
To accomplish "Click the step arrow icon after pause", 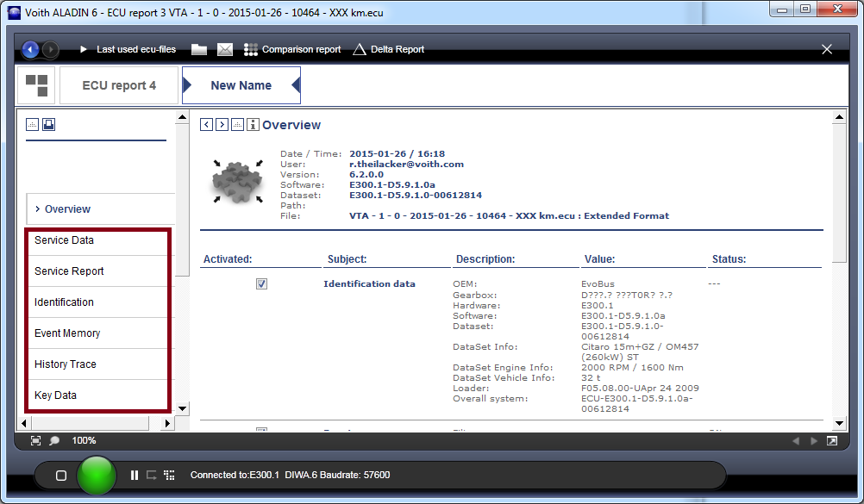I will tap(152, 475).
